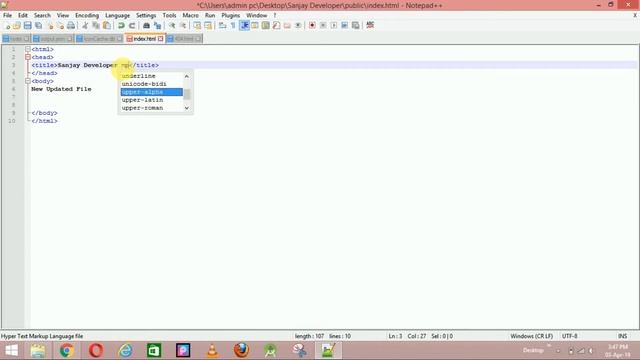Click line number 10 in the margin
This screenshot has height=360, width=640.
point(12,121)
